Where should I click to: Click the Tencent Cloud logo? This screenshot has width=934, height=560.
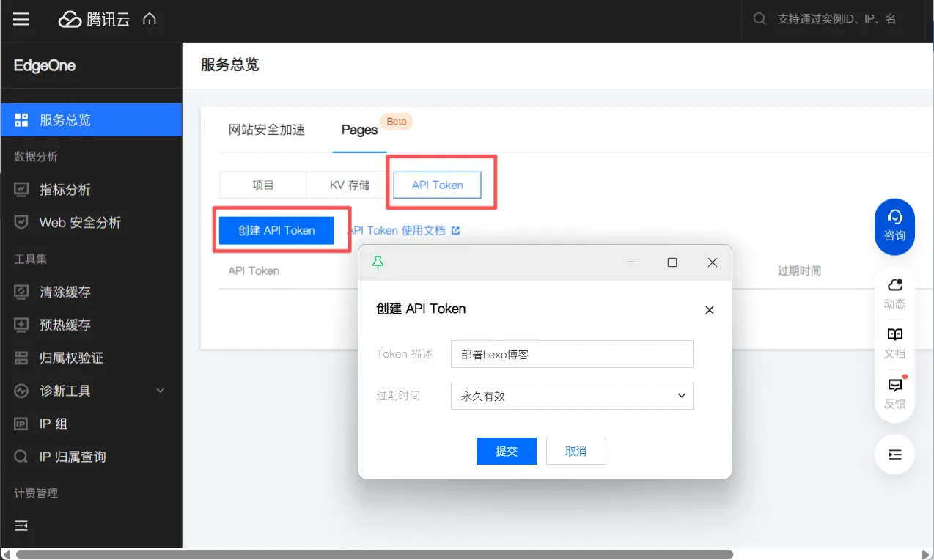point(94,19)
